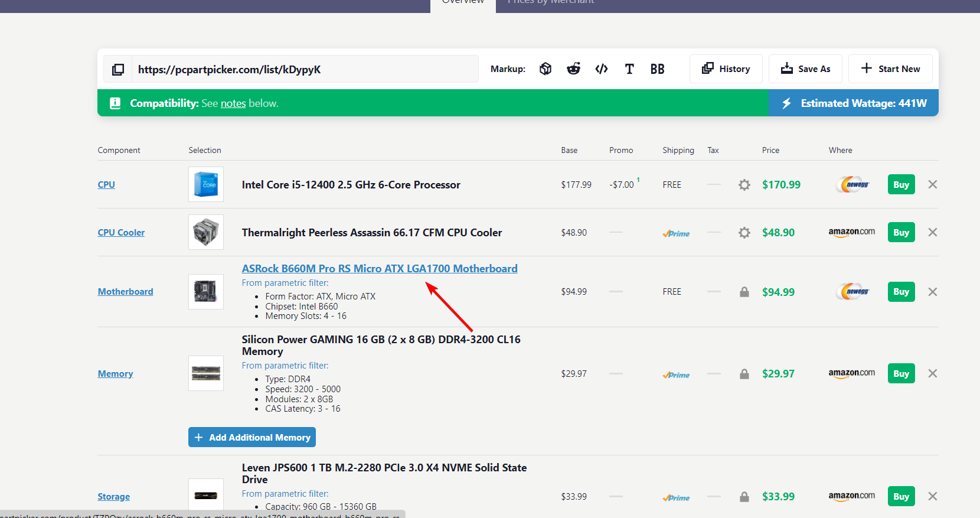Open the compatibility notes link
This screenshot has width=980, height=518.
pos(233,103)
